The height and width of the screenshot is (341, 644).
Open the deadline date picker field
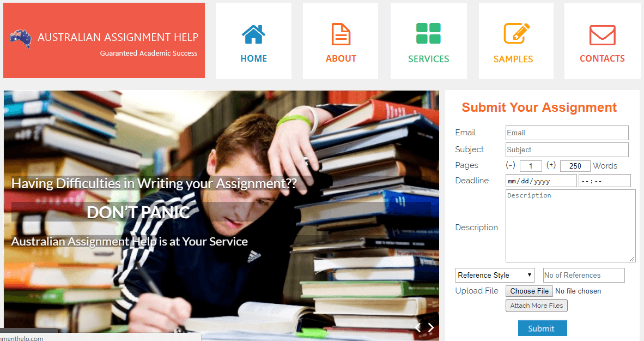542,181
